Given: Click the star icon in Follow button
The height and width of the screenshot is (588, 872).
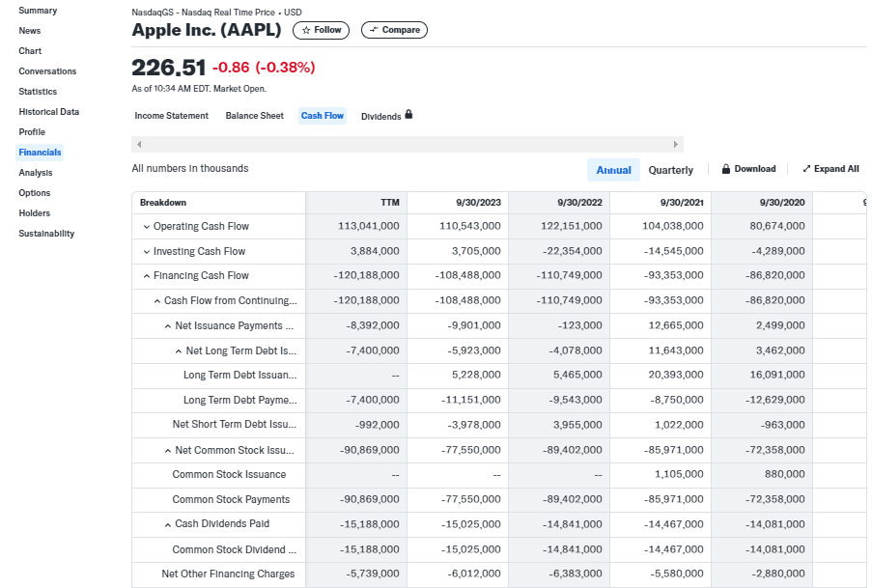Looking at the screenshot, I should tap(306, 30).
